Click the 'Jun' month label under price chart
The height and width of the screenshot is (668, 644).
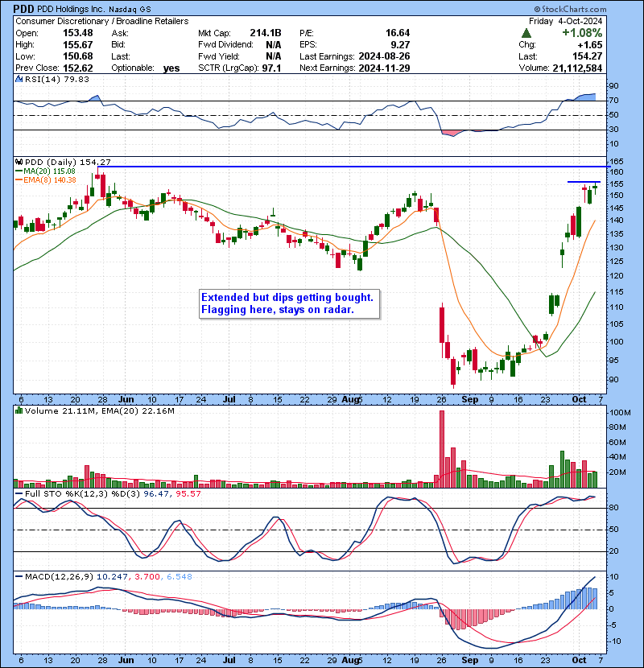pos(126,400)
